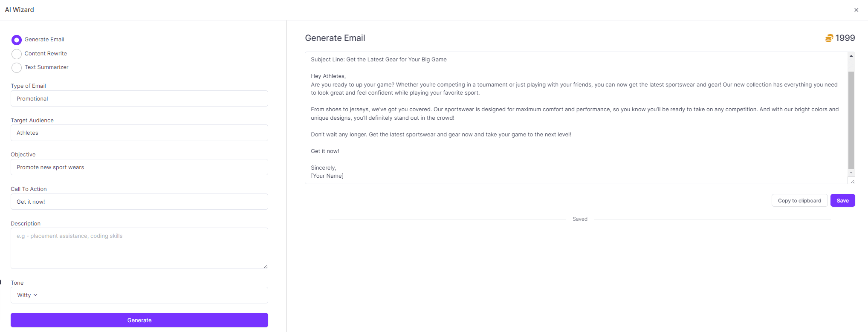
Task: Save the generated email
Action: tap(842, 200)
